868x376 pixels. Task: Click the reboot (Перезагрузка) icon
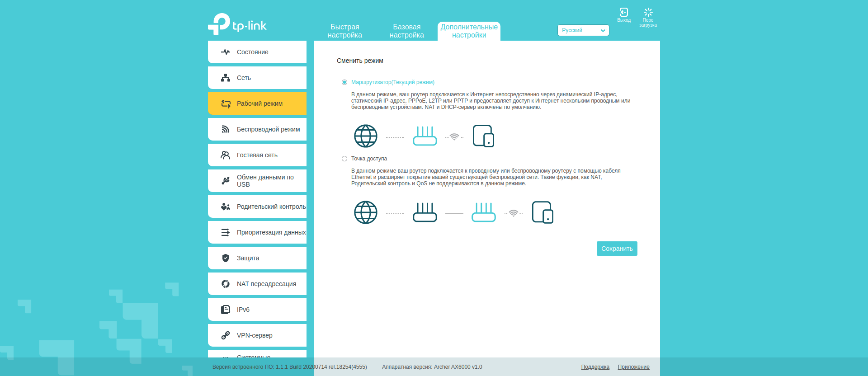pos(648,13)
